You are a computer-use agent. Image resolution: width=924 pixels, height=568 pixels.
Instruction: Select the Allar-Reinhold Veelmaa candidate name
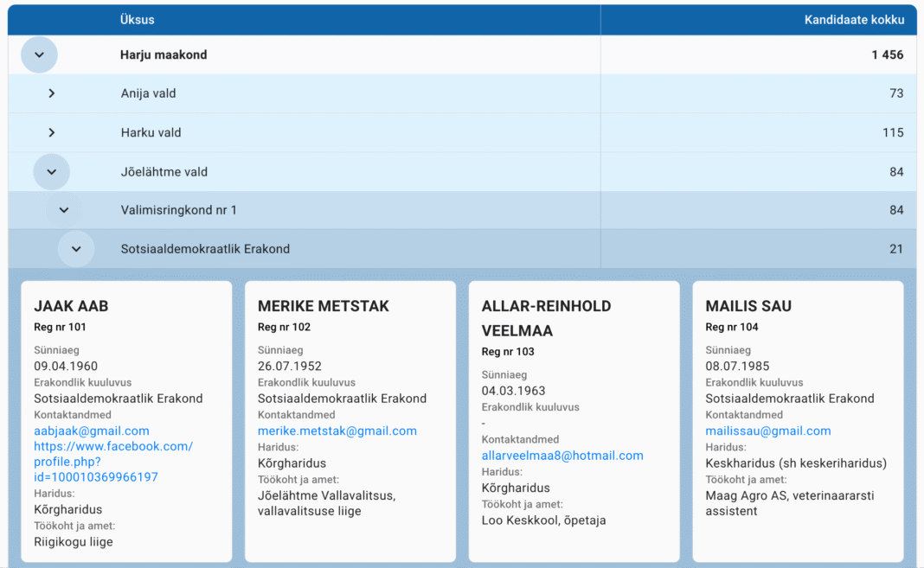(x=547, y=318)
